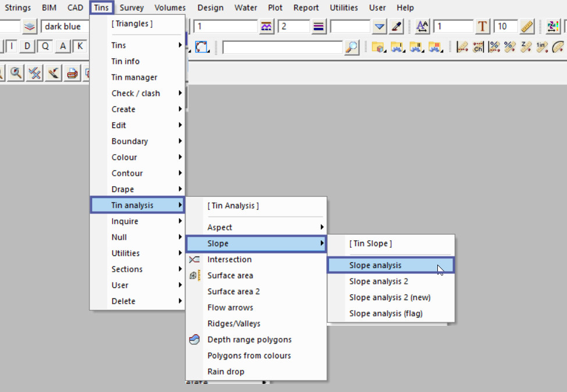Viewport: 567px width, 392px height.
Task: Click Depth range polygons option
Action: (249, 340)
